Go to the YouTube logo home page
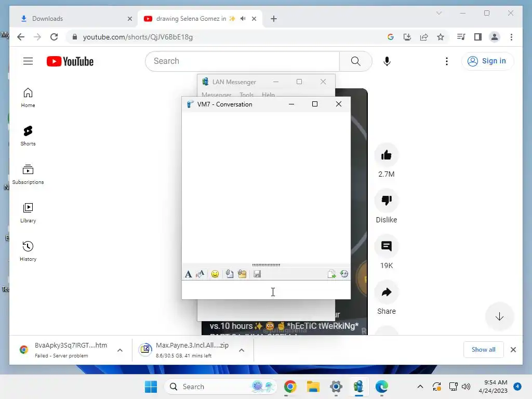This screenshot has width=532, height=399. coord(70,61)
